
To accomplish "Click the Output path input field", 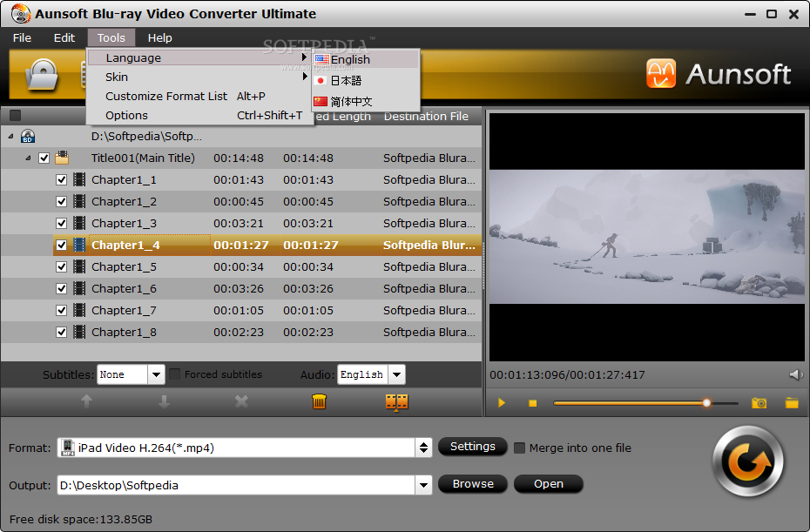I will click(236, 485).
